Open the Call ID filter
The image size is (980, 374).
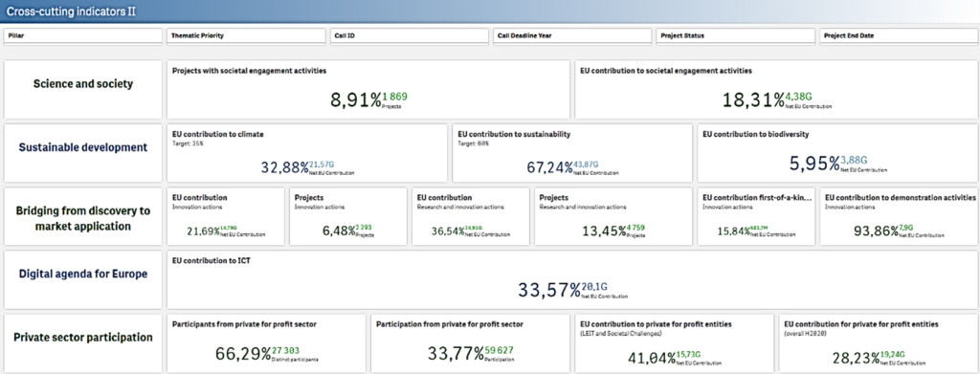pos(409,36)
